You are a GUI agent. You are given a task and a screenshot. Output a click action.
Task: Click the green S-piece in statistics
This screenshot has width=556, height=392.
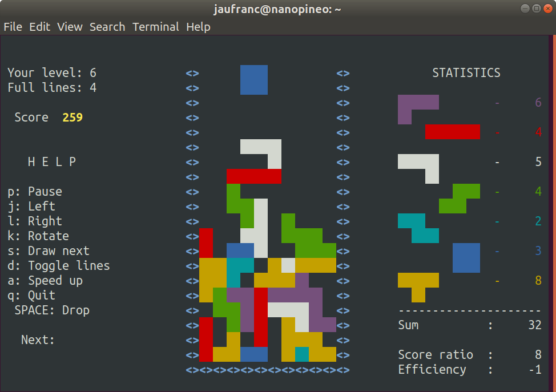click(460, 199)
